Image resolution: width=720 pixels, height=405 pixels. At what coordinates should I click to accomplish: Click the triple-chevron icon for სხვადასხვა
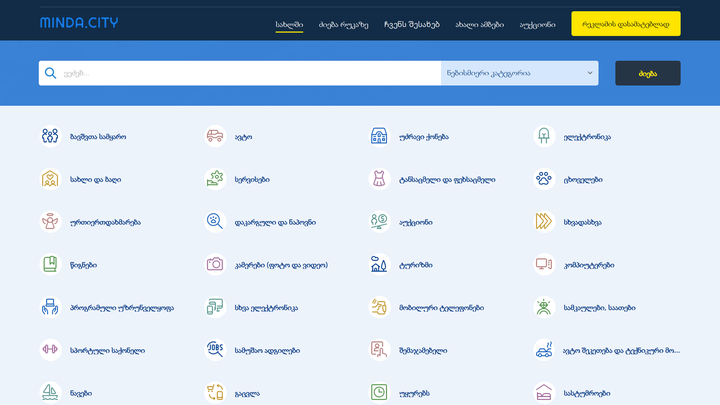pyautogui.click(x=544, y=222)
